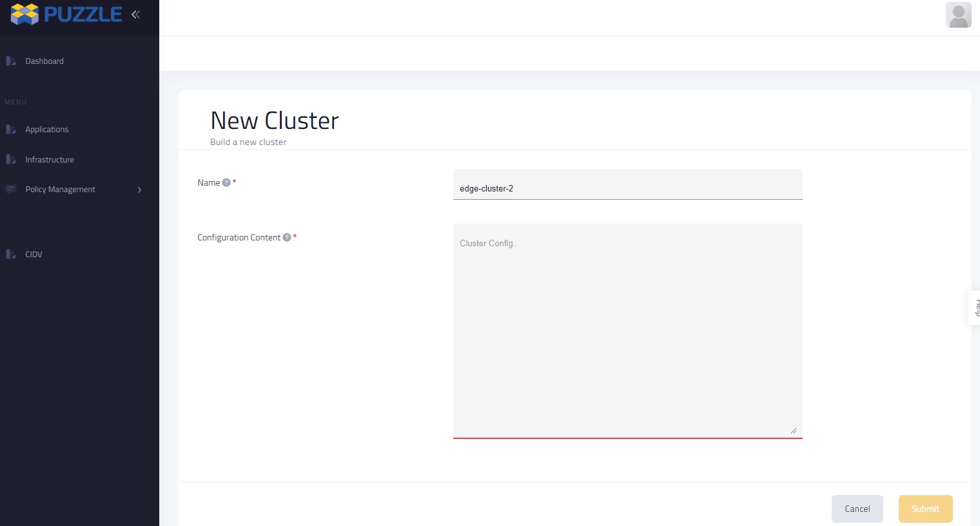
Task: Click the PUZZLE logo
Action: [66, 14]
